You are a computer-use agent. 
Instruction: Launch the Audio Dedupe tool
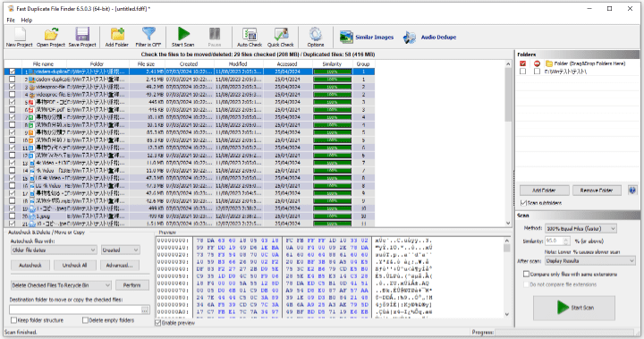tap(429, 38)
